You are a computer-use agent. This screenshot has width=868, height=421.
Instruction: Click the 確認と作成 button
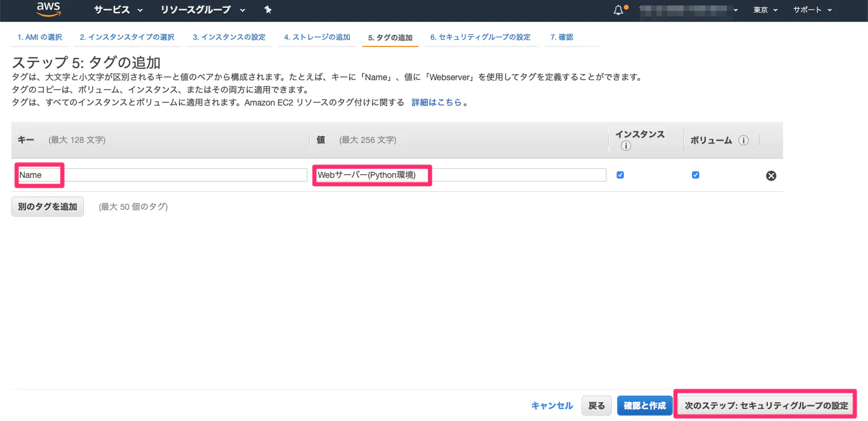[x=644, y=405]
